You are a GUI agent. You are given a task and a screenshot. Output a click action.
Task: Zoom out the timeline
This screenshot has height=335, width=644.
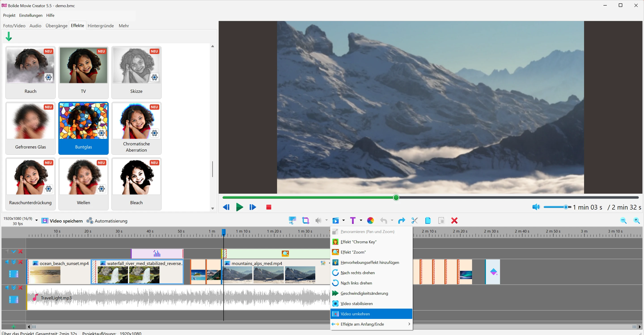(623, 221)
